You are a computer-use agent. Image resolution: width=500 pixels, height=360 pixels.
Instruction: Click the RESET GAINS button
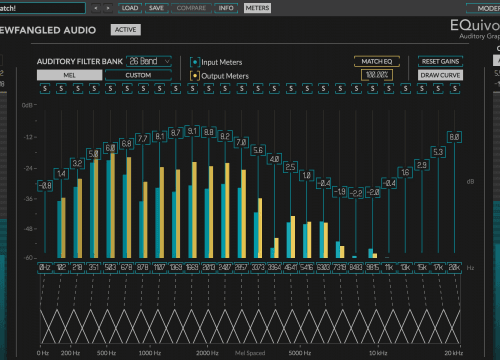[440, 61]
